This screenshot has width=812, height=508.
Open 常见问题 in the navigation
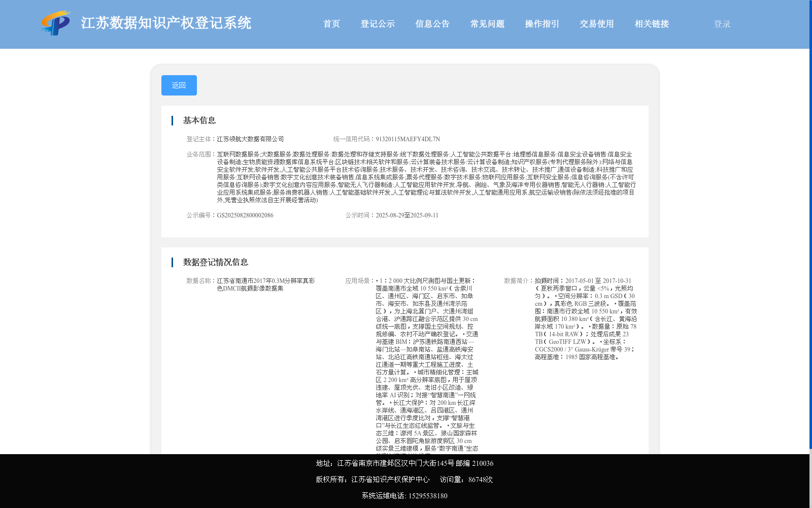click(487, 24)
